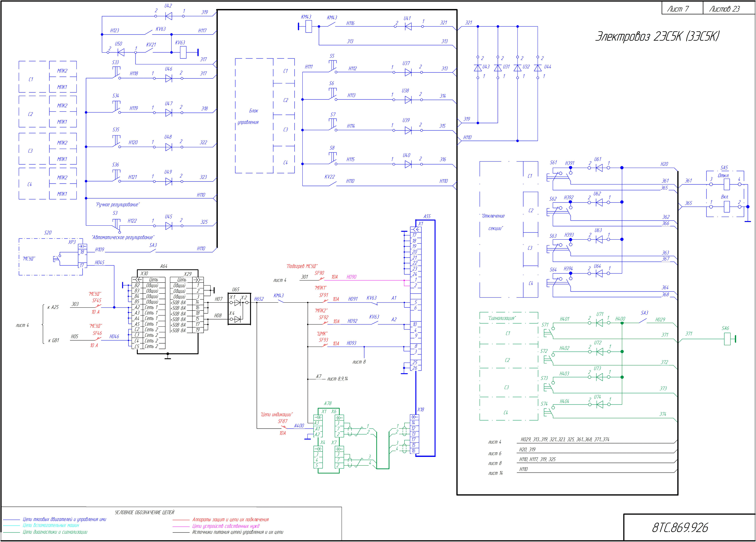Select legend entry "Цепи вспомогательных машин"
756x542 pixels.
click(x=51, y=525)
